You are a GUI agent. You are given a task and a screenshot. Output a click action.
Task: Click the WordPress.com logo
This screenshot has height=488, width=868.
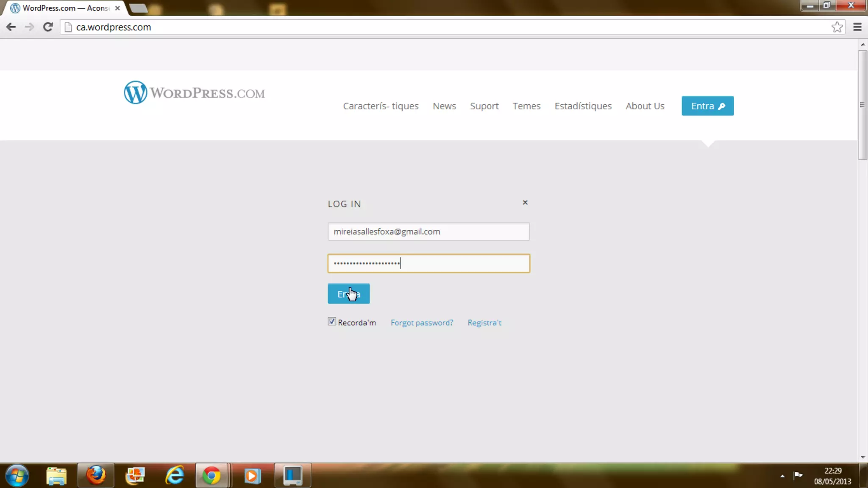tap(194, 92)
